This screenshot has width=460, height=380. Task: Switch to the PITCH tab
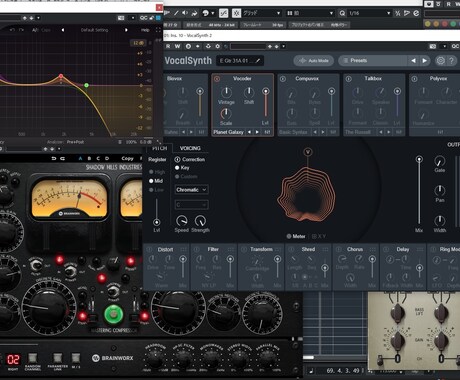[159, 148]
